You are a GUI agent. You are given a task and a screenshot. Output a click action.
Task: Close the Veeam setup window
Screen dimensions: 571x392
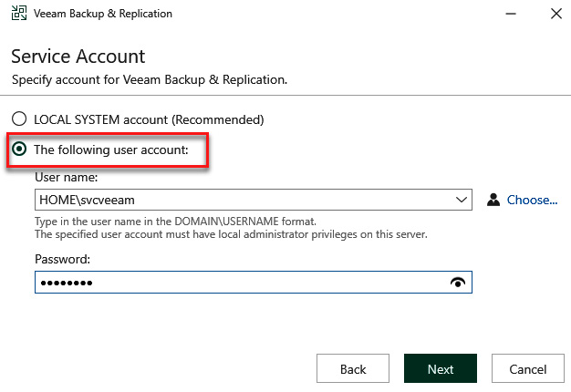coord(556,14)
